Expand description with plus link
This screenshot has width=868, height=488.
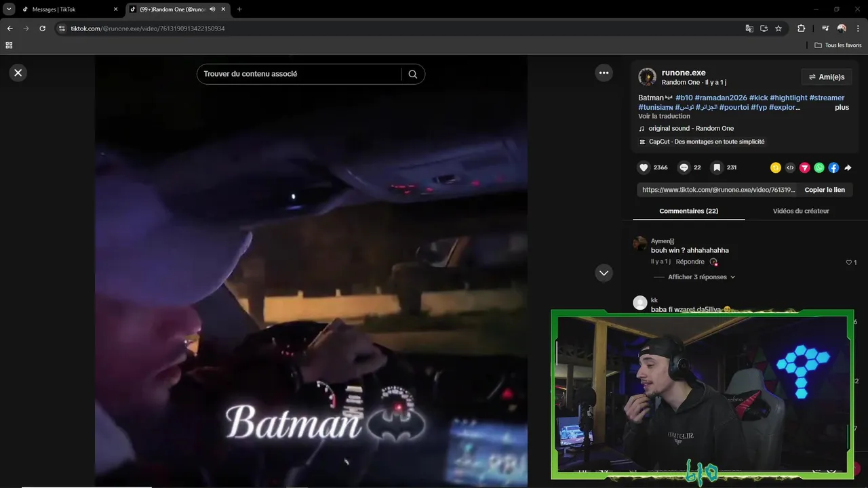[x=842, y=107]
